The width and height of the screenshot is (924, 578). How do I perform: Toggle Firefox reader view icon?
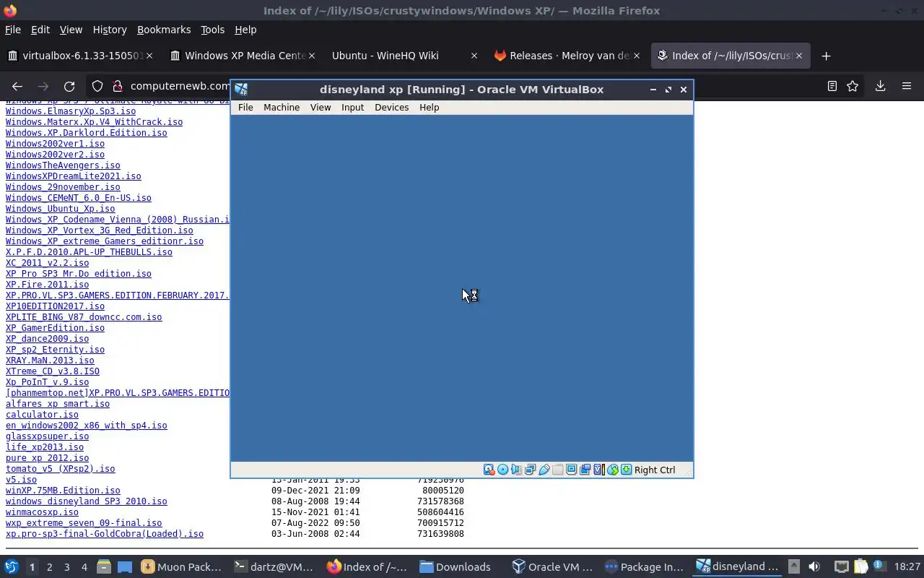point(832,86)
